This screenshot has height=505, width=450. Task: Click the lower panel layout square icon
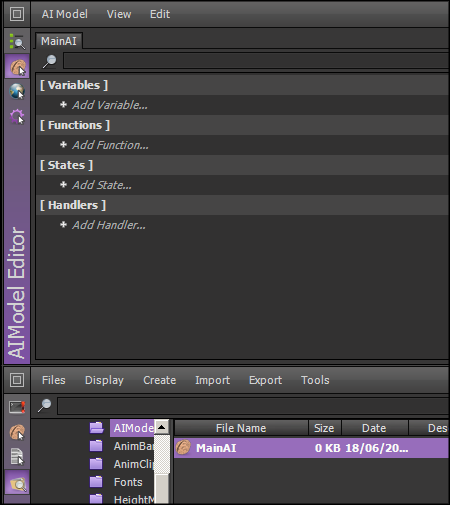[17, 380]
